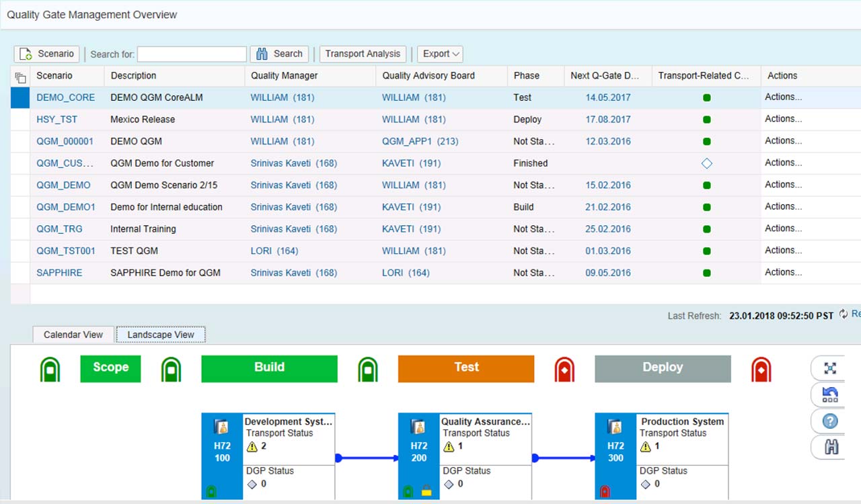
Task: Click the yellow warning icon in Development System
Action: point(252,446)
